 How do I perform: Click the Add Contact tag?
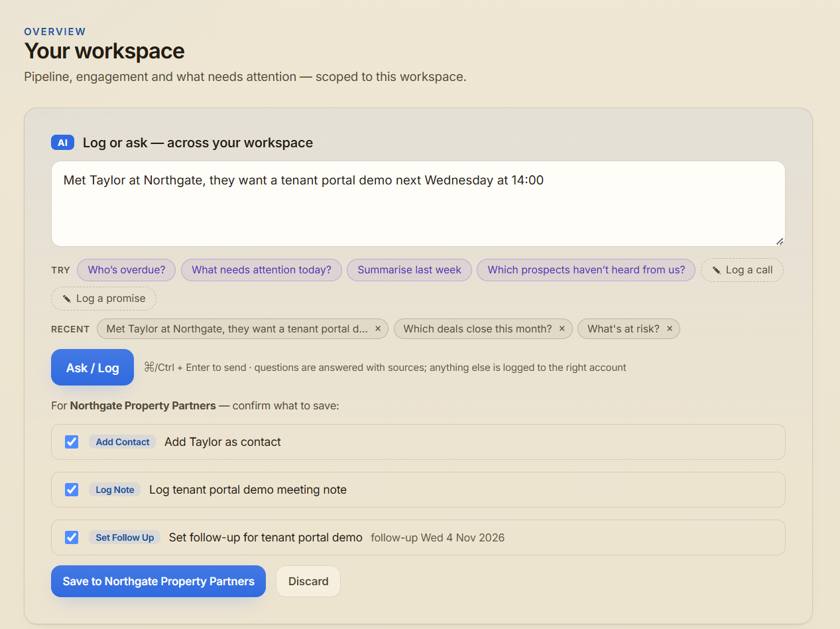click(123, 442)
